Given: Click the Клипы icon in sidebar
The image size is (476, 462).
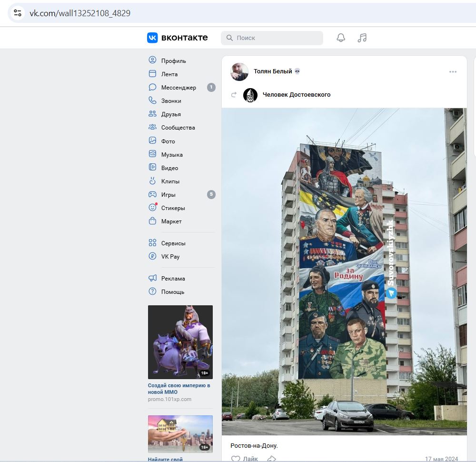Looking at the screenshot, I should (152, 181).
